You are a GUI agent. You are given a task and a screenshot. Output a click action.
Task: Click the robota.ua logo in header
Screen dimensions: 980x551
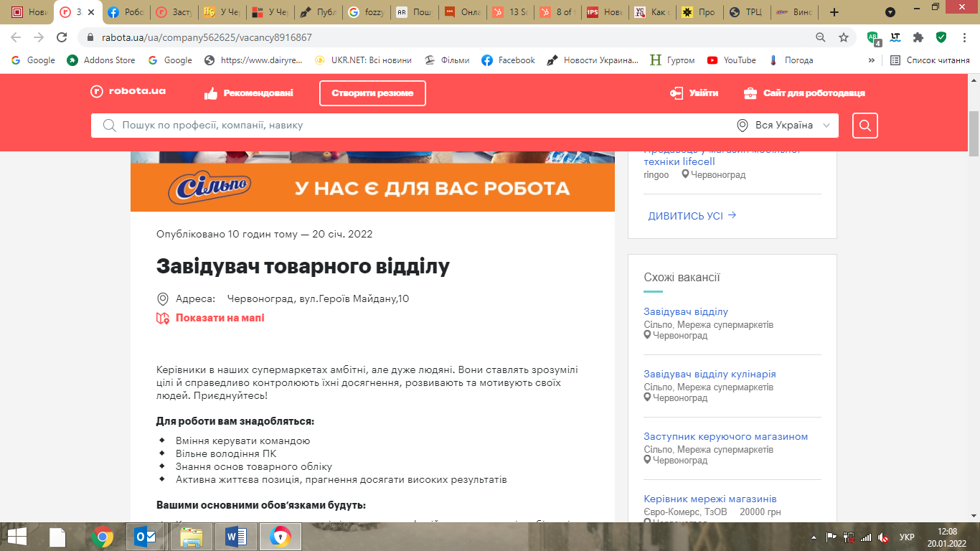[128, 92]
